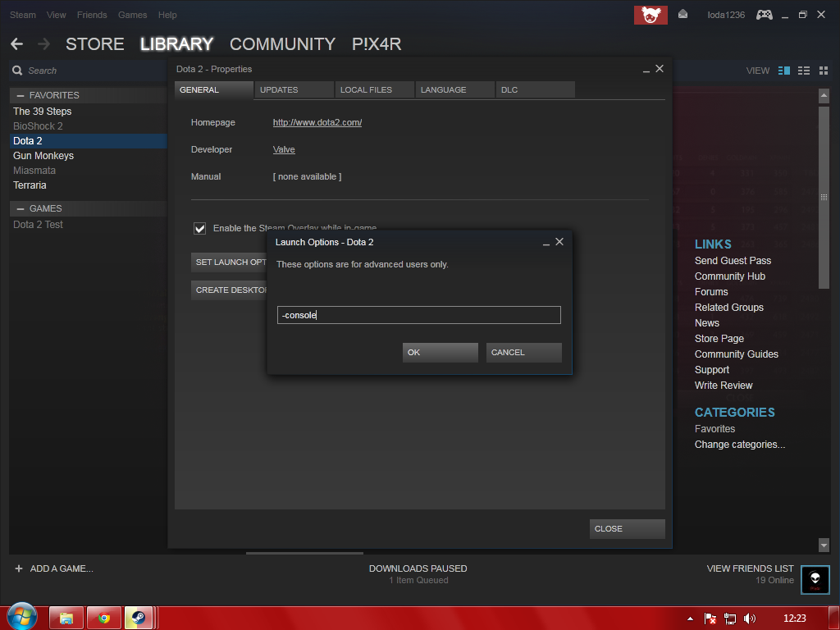Viewport: 840px width, 630px height.
Task: Click the red avatar notification icon
Action: [651, 15]
